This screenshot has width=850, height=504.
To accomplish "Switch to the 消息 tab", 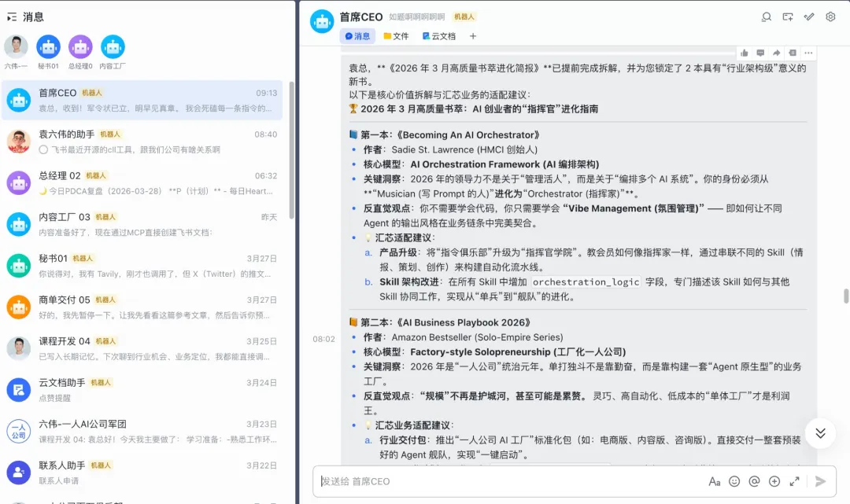I will pos(357,36).
